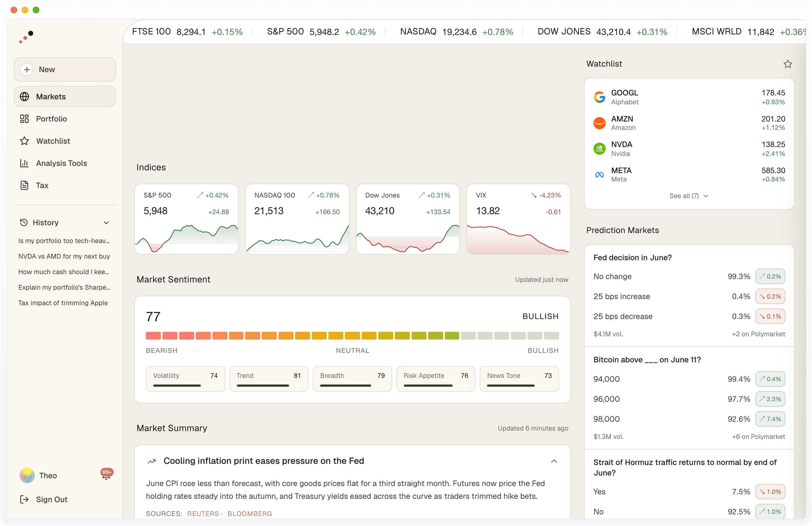The height and width of the screenshot is (526, 812).
Task: Click the Trend 81 progress bar
Action: [269, 386]
